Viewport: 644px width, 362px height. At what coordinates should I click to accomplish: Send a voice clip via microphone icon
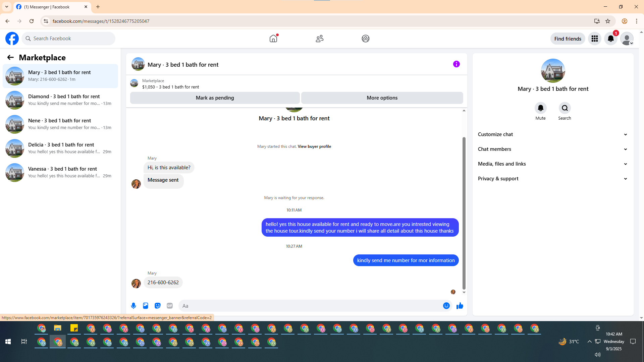[133, 306]
